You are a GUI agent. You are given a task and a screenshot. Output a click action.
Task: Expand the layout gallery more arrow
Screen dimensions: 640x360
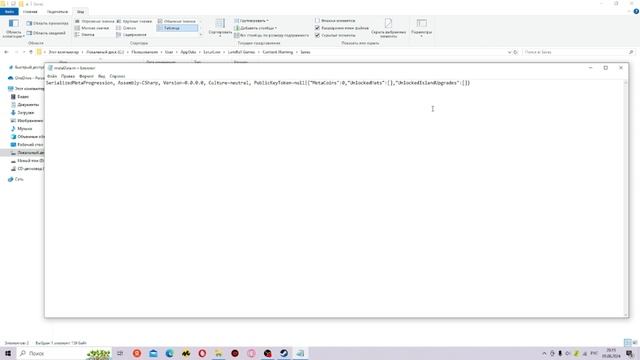click(201, 35)
